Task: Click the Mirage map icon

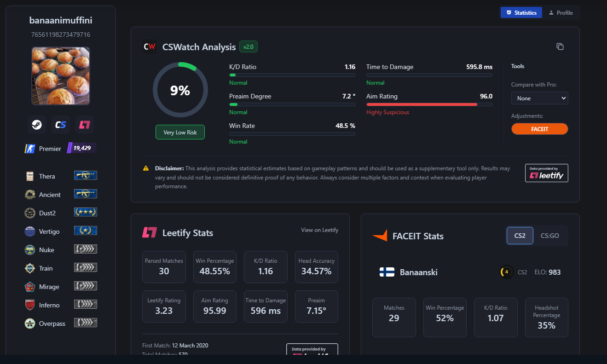Action: [30, 287]
